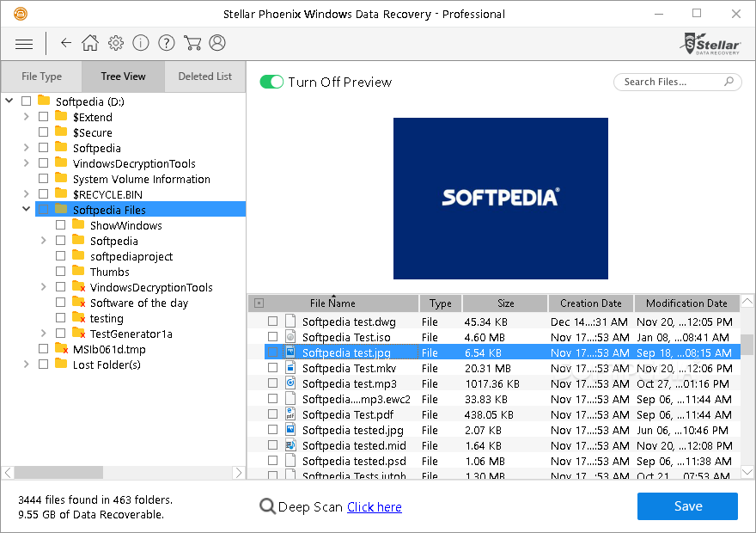Screen dimensions: 756x533
Task: Switch to the Deleted List tab
Action: tap(205, 77)
